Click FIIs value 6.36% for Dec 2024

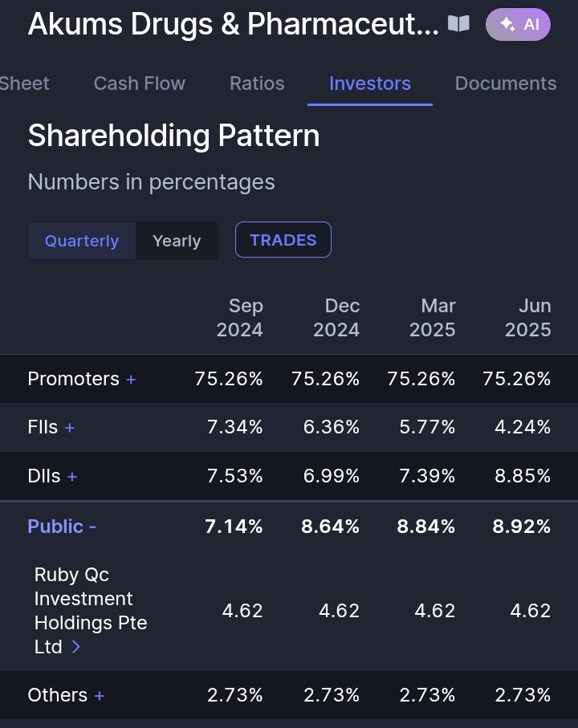click(x=331, y=427)
